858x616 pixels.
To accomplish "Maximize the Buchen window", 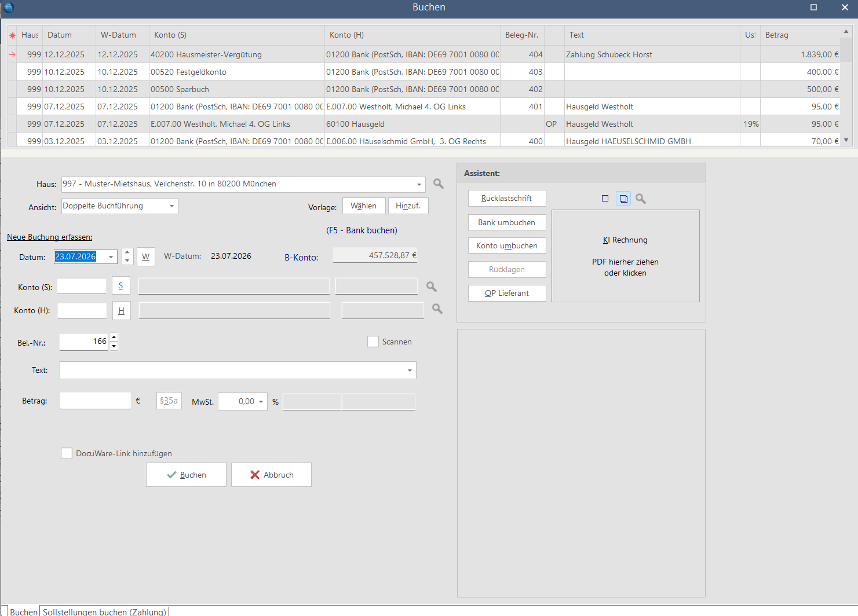I will (813, 7).
